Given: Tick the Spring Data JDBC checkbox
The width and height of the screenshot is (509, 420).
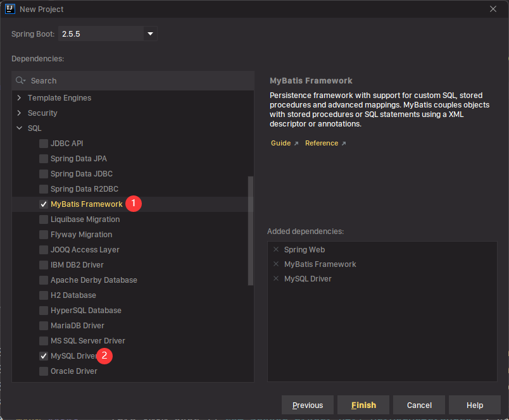Looking at the screenshot, I should (44, 174).
